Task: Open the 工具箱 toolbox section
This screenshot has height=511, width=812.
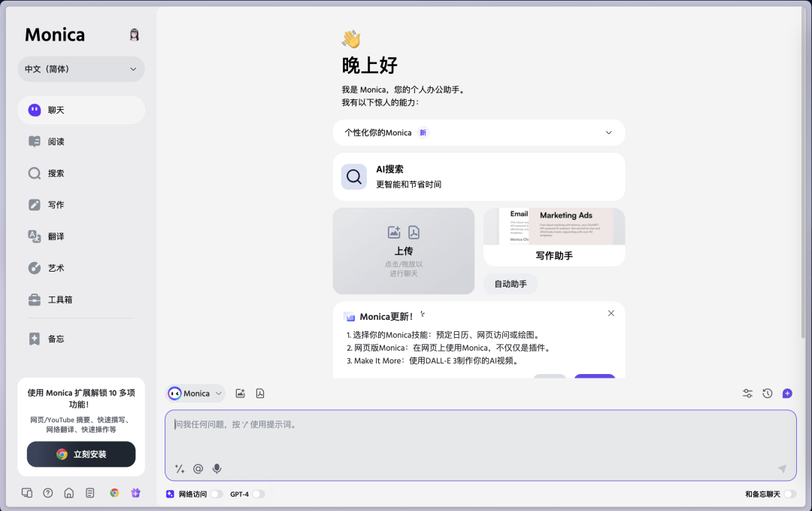Action: pyautogui.click(x=80, y=300)
